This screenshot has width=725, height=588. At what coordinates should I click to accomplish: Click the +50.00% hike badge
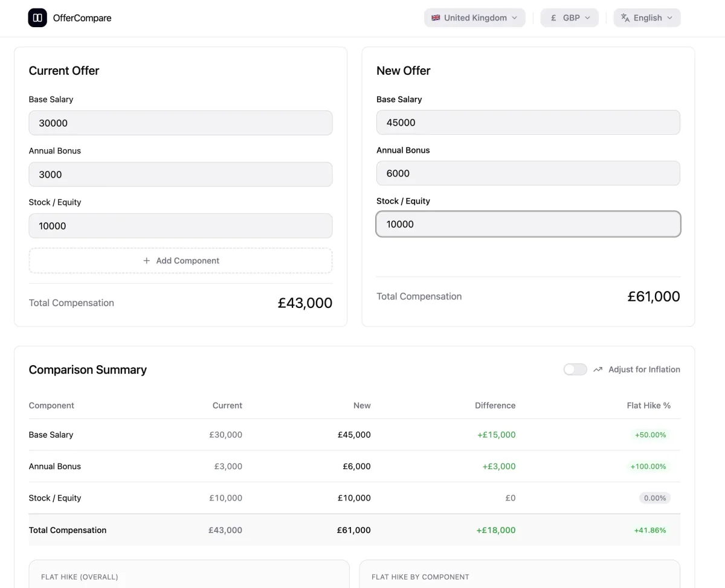tap(650, 435)
